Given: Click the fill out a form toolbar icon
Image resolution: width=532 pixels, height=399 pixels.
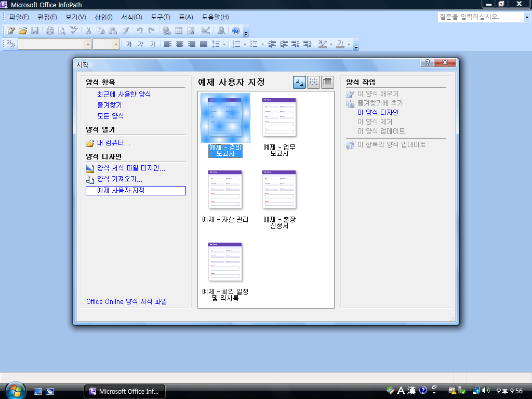Looking at the screenshot, I should click(x=10, y=31).
